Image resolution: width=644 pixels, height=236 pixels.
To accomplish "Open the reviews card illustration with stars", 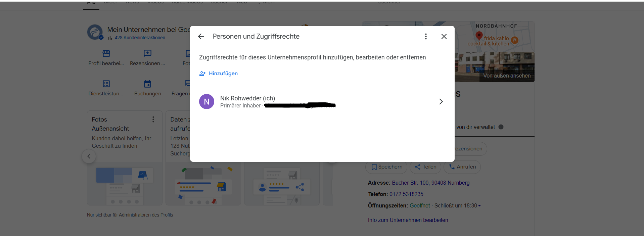I will click(x=203, y=184).
